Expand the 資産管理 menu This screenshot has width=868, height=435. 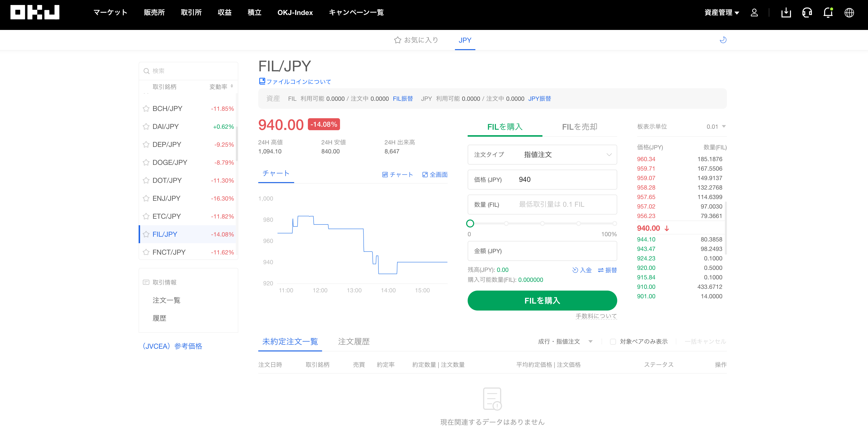coord(721,13)
